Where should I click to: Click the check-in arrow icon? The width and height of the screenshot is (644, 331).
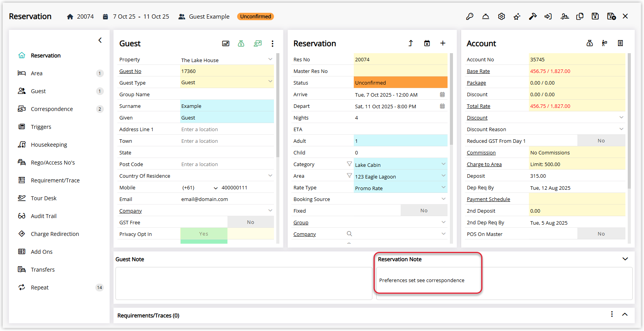[548, 16]
